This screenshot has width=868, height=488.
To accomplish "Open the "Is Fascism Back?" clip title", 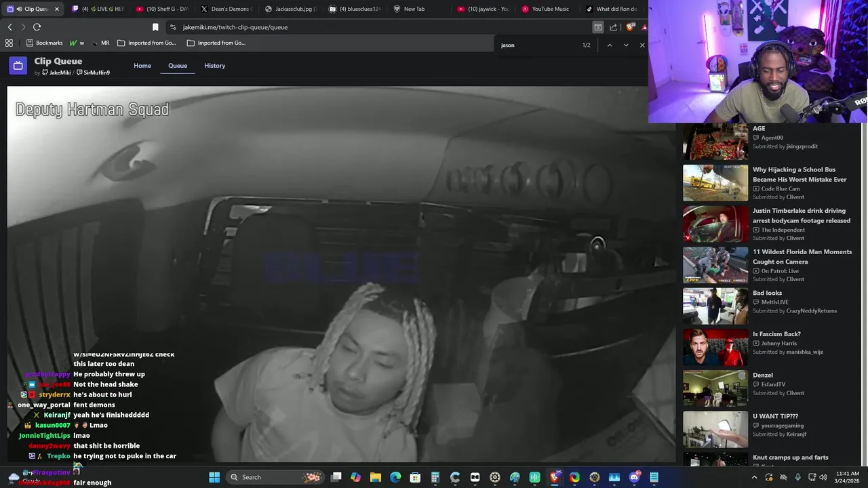I will point(776,334).
